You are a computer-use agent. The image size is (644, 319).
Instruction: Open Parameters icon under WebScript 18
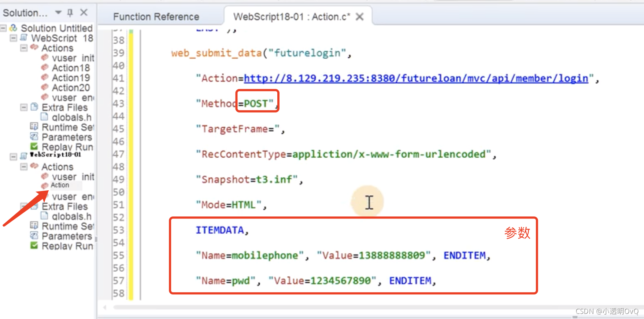(34, 136)
